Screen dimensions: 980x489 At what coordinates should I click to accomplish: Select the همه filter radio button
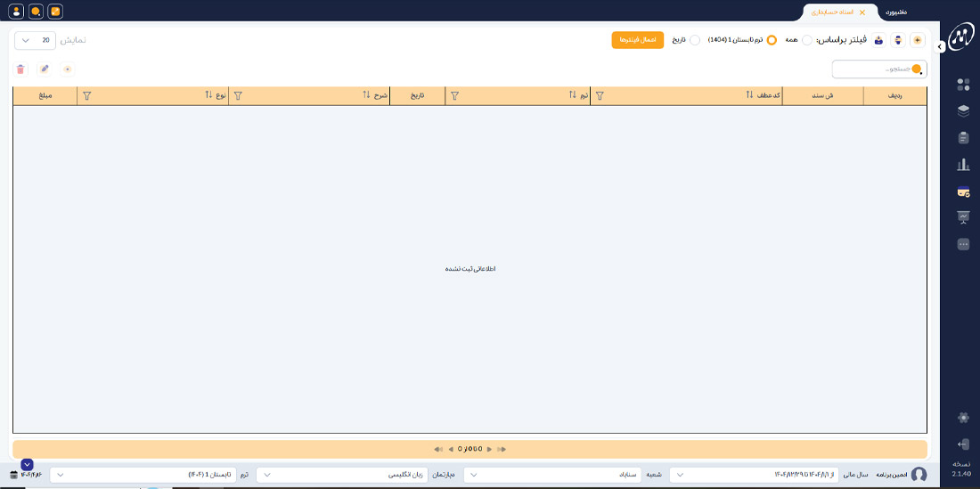tap(807, 40)
